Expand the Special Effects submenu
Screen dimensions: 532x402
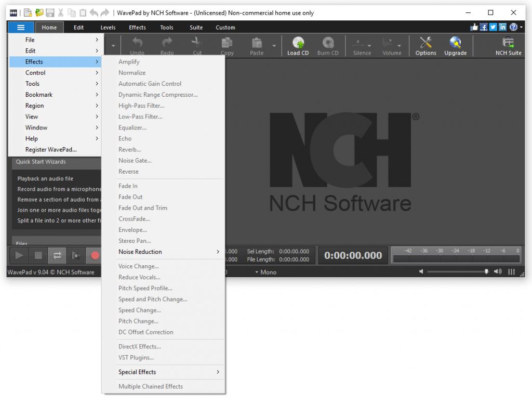click(x=163, y=372)
